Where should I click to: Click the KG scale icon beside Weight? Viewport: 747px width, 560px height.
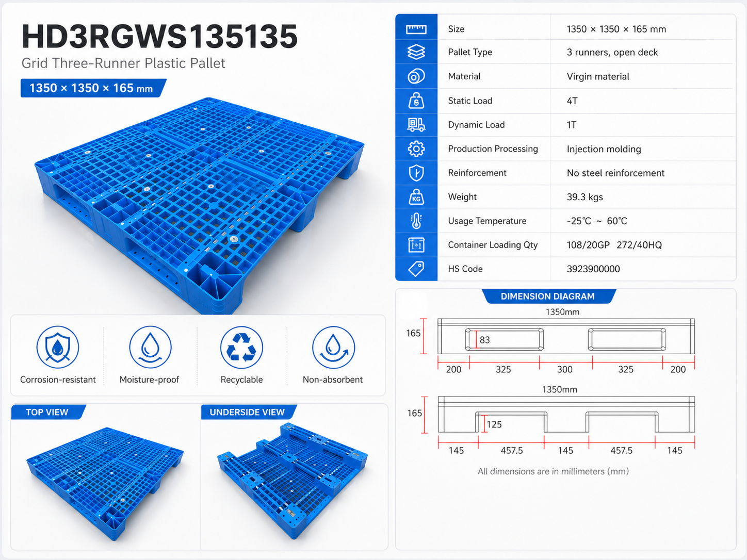(x=416, y=197)
